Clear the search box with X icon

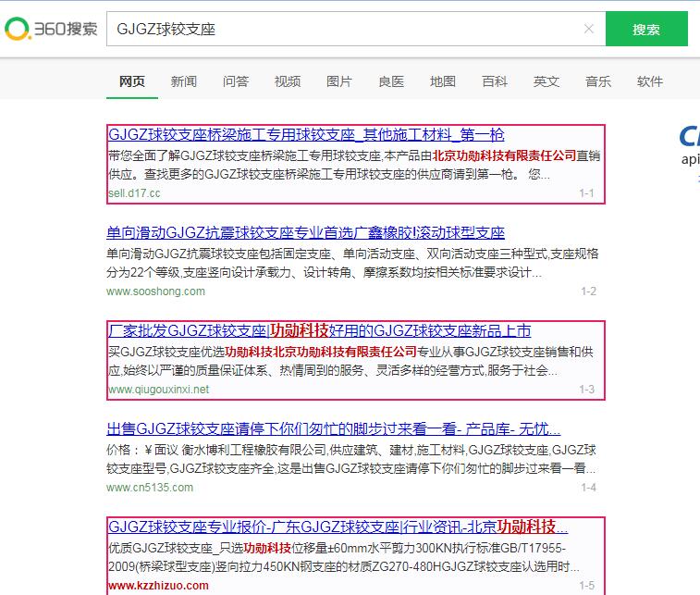coord(589,29)
